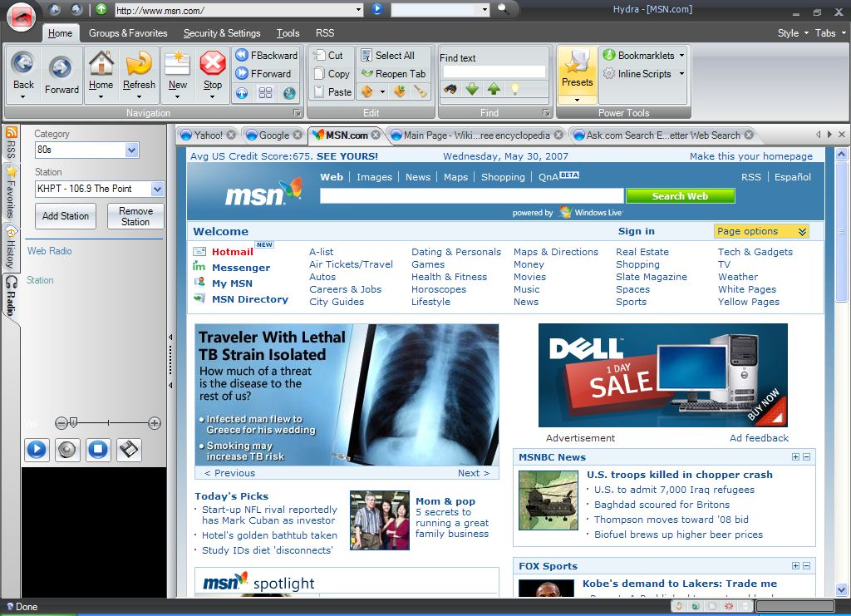Open the History sidebar tab
This screenshot has height=616, width=851.
(11, 248)
